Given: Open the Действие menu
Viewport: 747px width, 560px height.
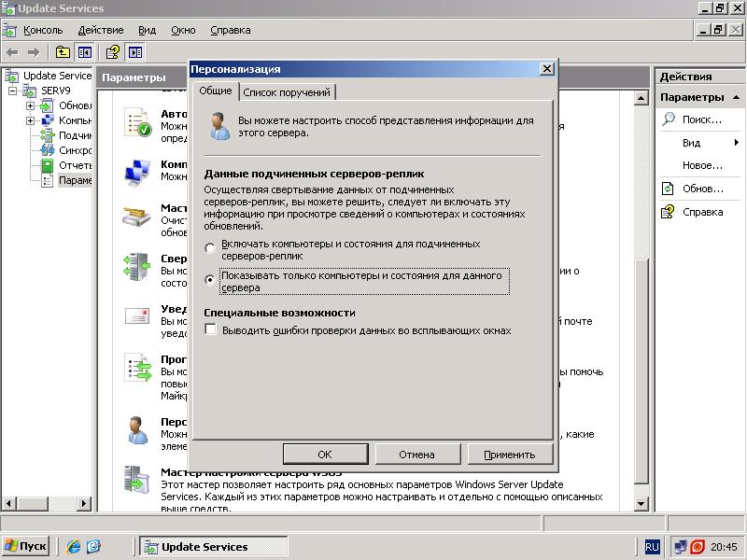Looking at the screenshot, I should (101, 31).
